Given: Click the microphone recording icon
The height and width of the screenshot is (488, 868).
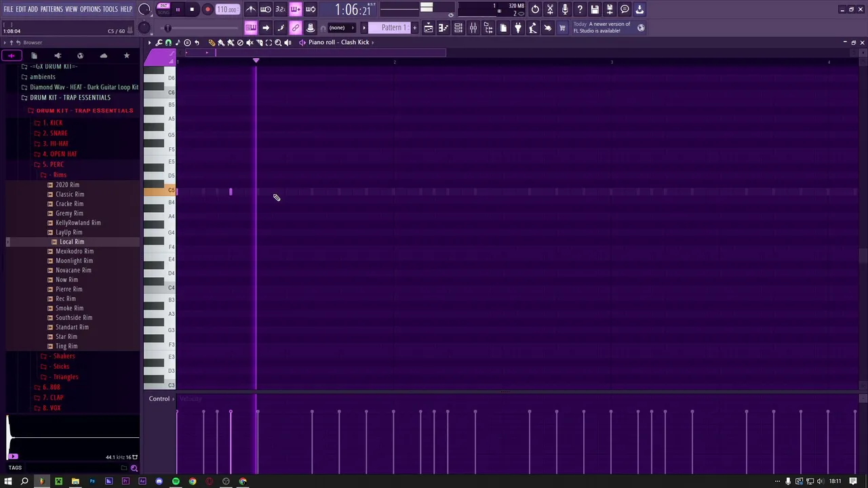Looking at the screenshot, I should point(565,9).
